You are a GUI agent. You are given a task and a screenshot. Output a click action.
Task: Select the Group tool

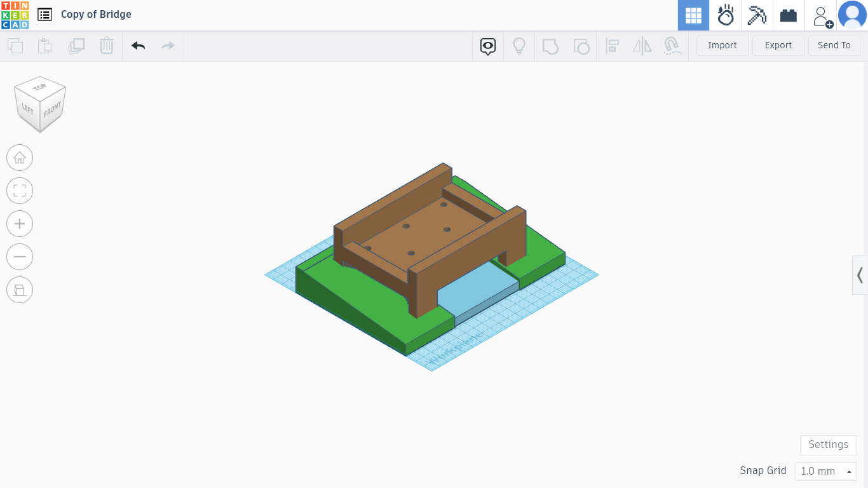(550, 46)
